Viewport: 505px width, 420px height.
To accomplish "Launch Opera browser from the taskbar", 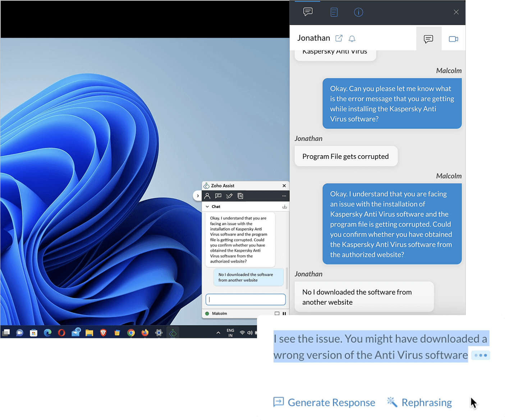I will coord(61,333).
